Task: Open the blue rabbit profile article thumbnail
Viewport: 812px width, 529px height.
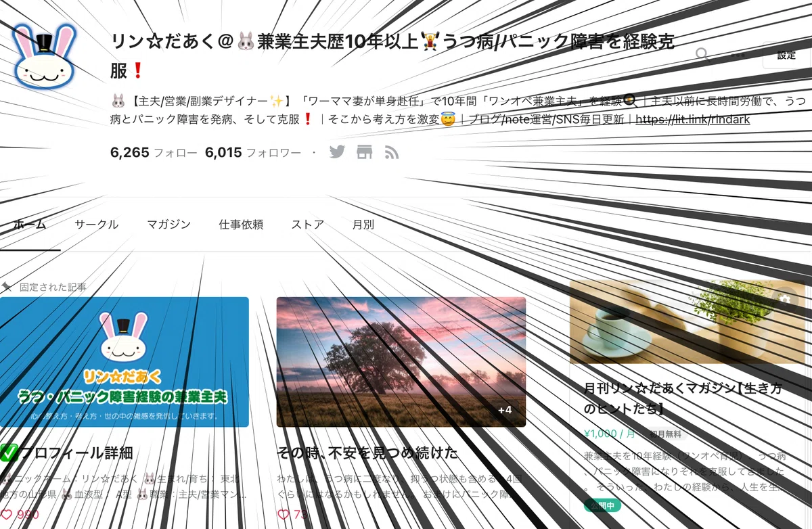Action: 124,362
